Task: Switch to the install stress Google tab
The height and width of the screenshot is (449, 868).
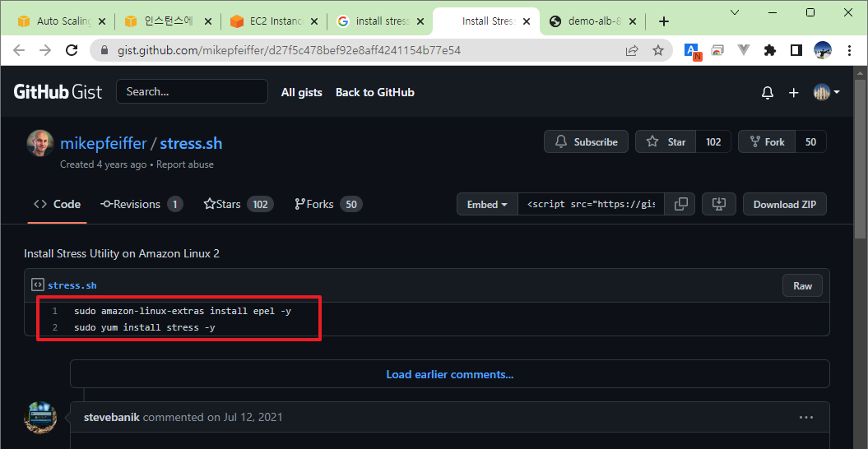Action: click(x=381, y=21)
